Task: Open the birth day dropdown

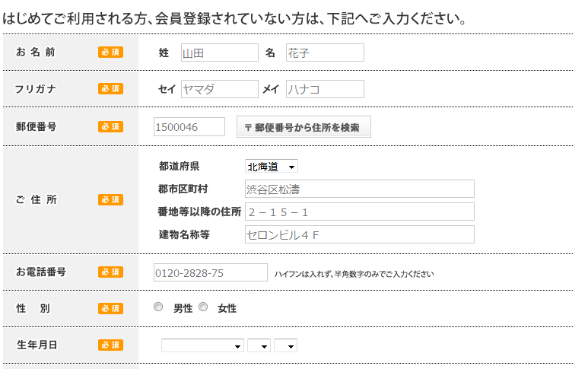Action: [x=285, y=345]
